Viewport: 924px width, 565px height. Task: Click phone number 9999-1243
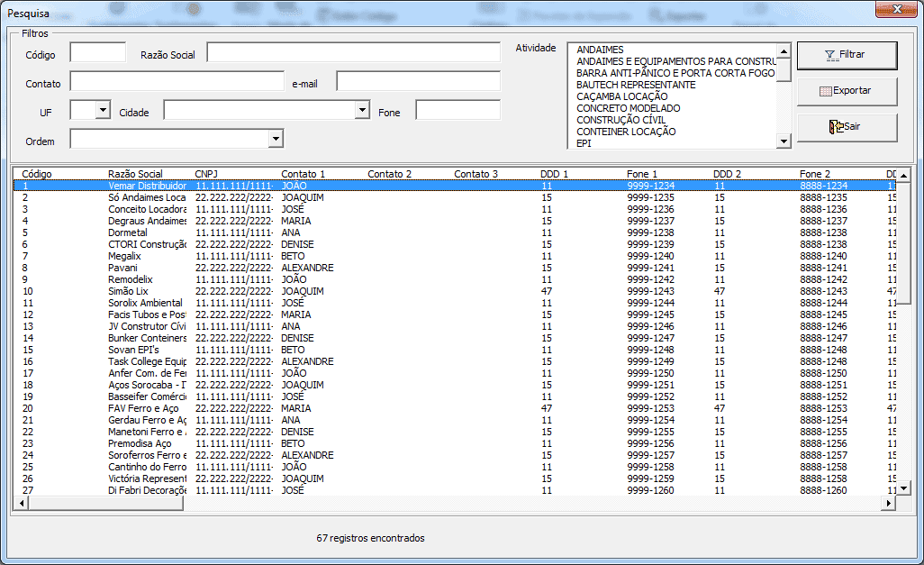(650, 291)
